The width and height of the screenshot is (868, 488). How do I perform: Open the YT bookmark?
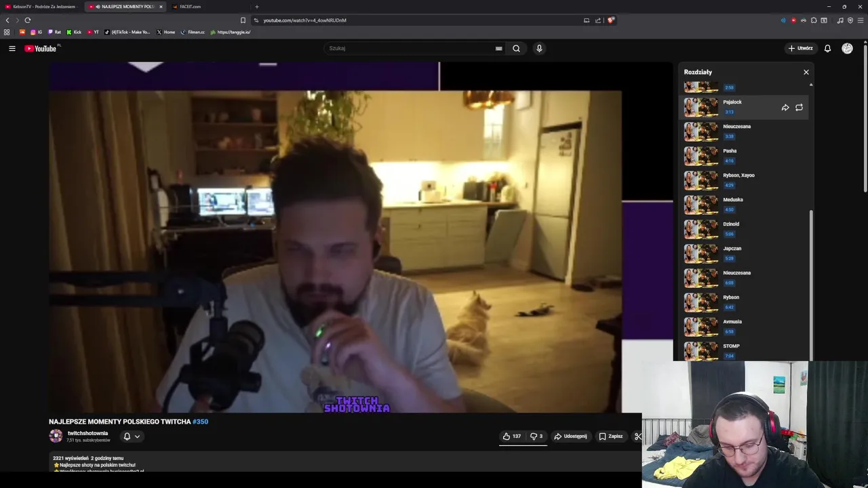click(93, 32)
